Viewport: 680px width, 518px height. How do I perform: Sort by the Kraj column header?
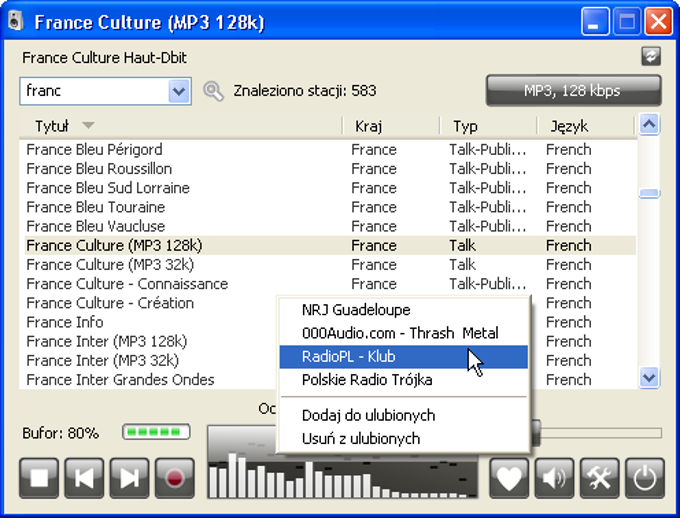tap(391, 126)
